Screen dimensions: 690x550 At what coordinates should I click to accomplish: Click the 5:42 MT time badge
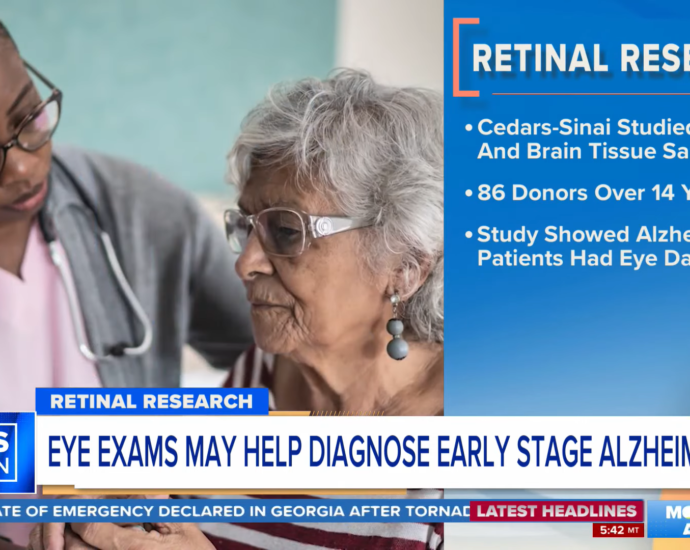618,530
